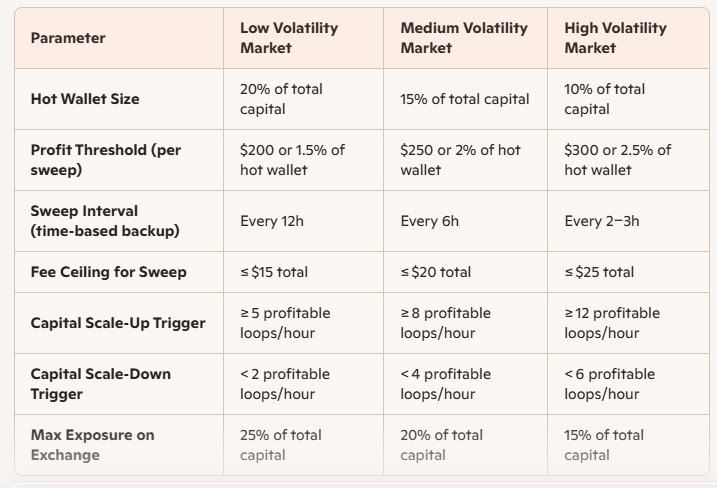Select the Capital Scale-Down Trigger label
This screenshot has width=717, height=488.
(x=100, y=384)
